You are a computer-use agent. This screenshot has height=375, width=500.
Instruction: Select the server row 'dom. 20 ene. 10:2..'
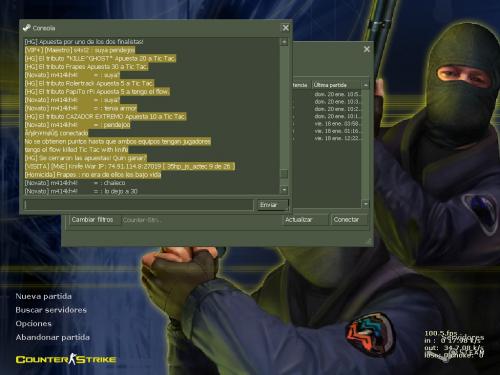click(x=337, y=109)
